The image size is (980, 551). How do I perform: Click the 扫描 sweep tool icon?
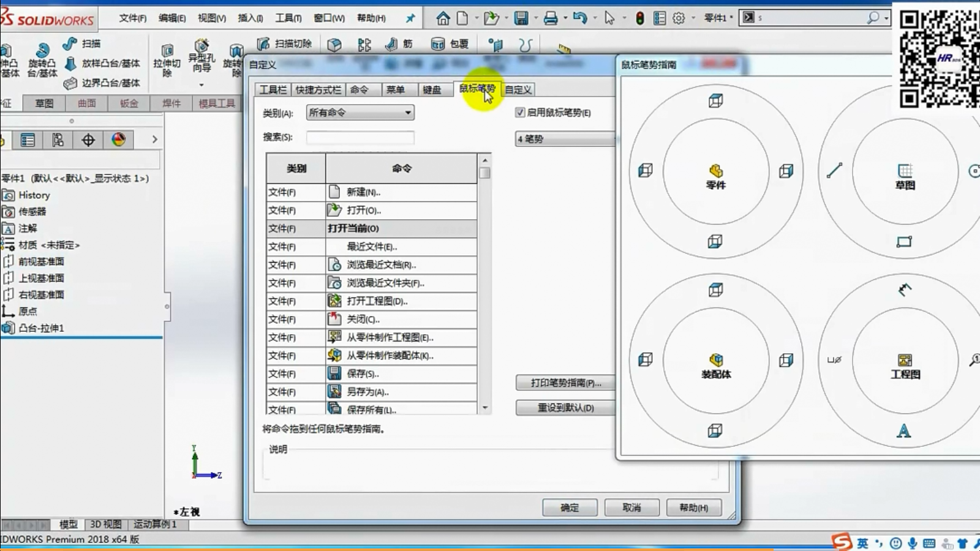click(70, 43)
